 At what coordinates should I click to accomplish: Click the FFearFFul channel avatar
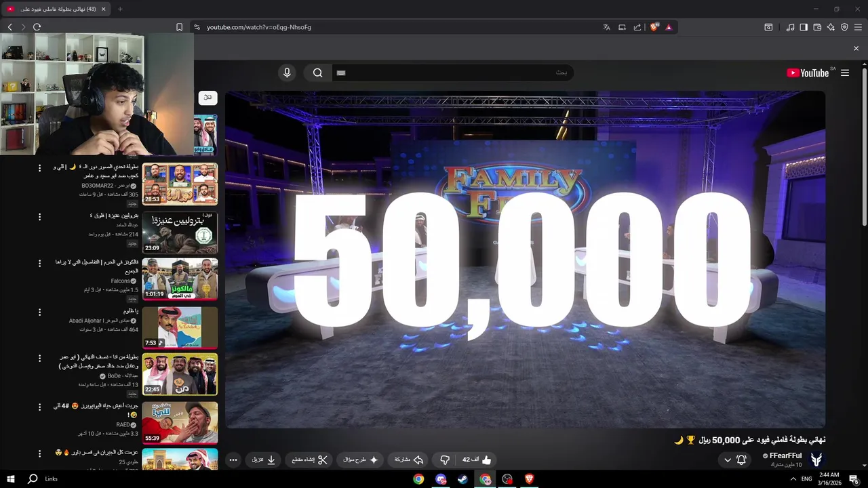coord(816,460)
